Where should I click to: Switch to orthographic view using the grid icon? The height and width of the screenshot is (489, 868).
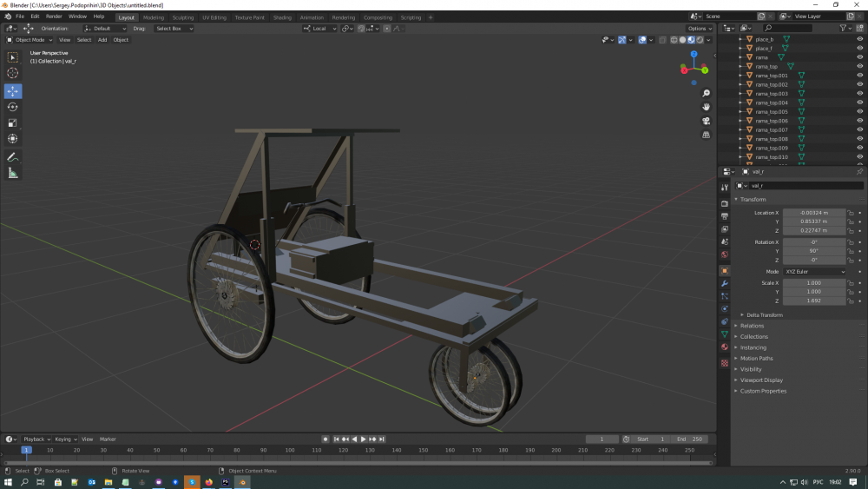coord(707,135)
